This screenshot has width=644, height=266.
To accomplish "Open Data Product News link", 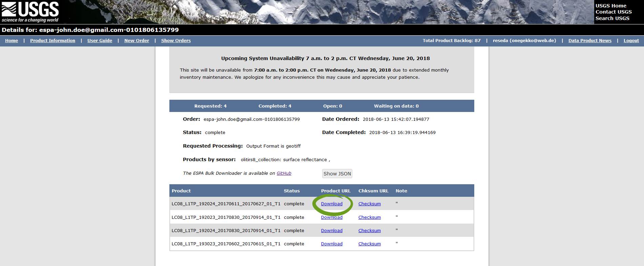I will click(x=590, y=41).
